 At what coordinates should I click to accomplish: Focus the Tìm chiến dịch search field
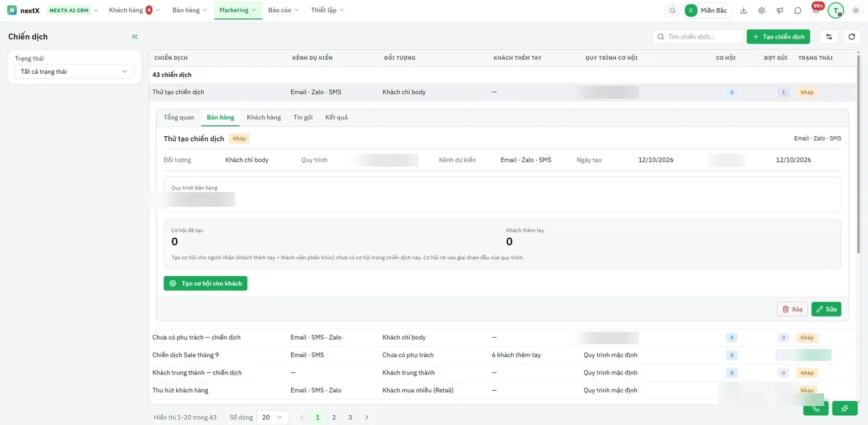pos(697,37)
